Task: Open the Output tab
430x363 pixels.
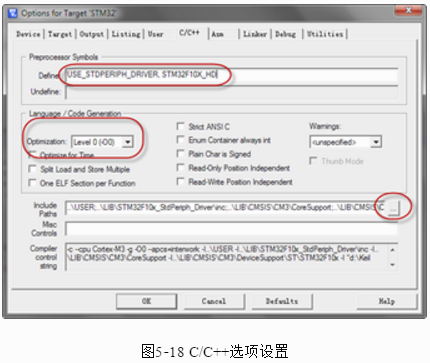Action: (92, 34)
